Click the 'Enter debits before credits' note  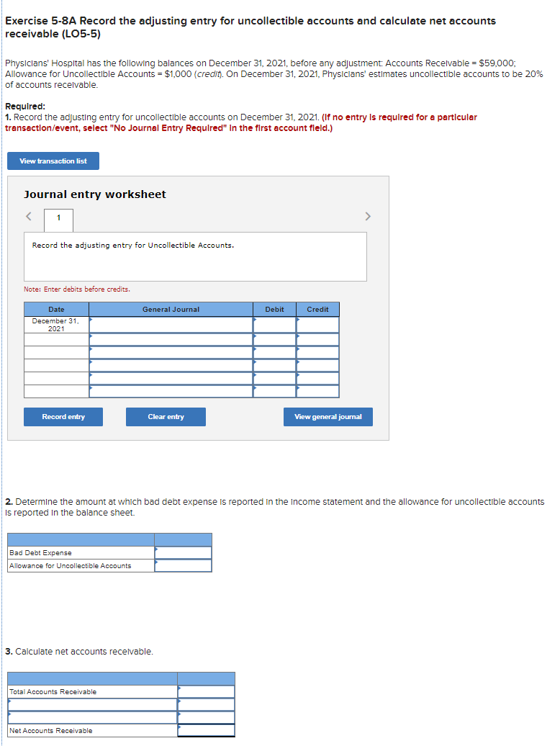(x=77, y=289)
